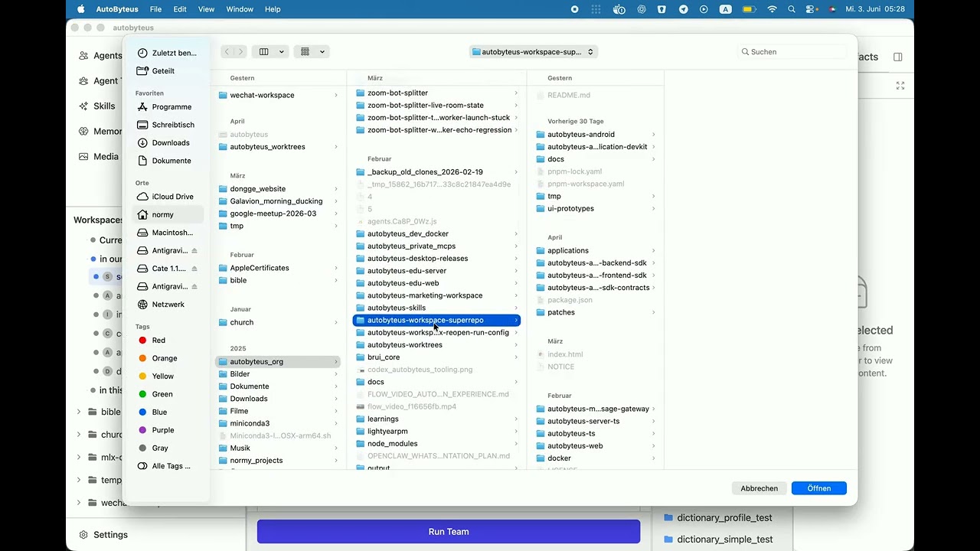The height and width of the screenshot is (551, 980).
Task: Select the miniconda3 folder
Action: tap(278, 423)
